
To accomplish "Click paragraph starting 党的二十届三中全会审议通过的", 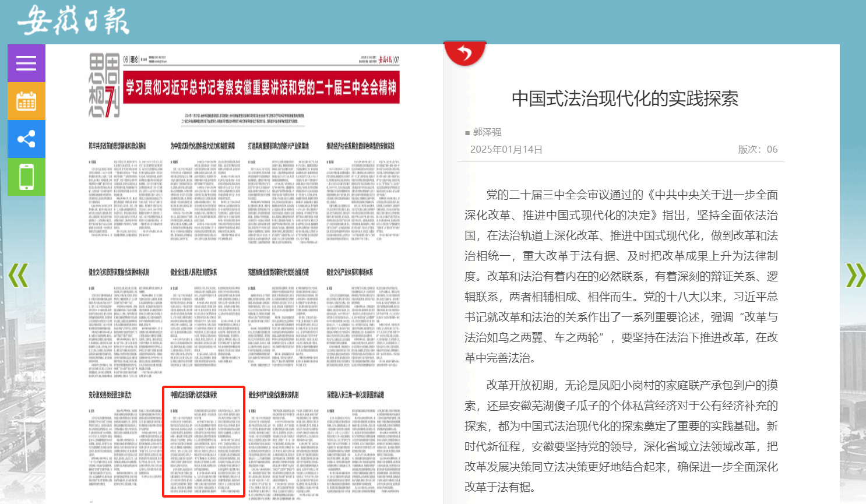I will [x=621, y=276].
